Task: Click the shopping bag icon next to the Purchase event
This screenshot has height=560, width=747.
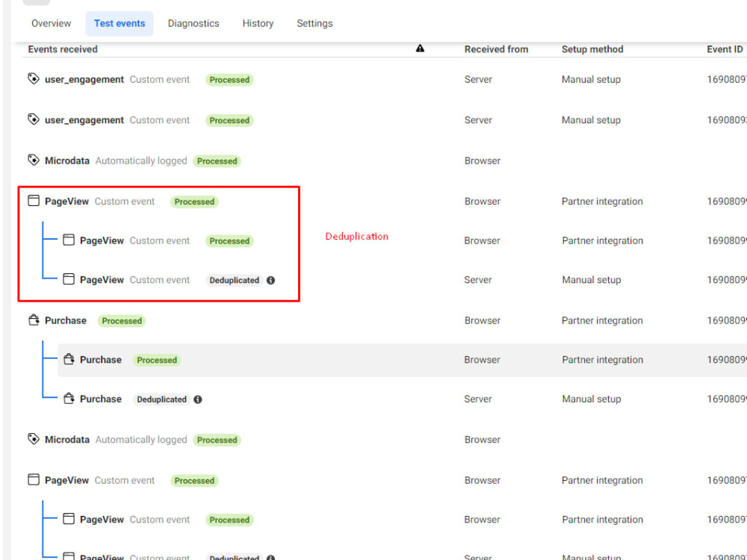Action: coord(34,320)
